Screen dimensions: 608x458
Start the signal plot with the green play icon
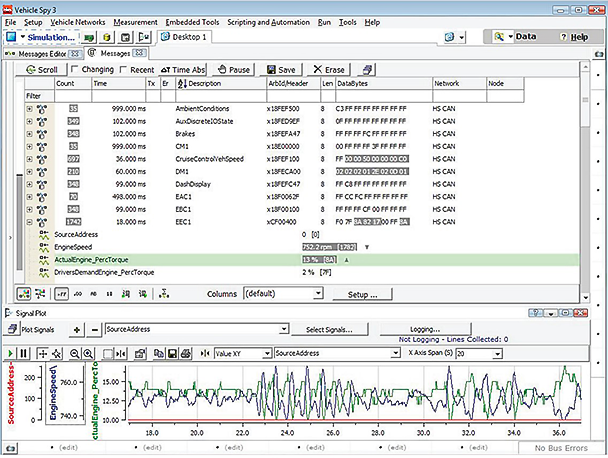[10, 353]
